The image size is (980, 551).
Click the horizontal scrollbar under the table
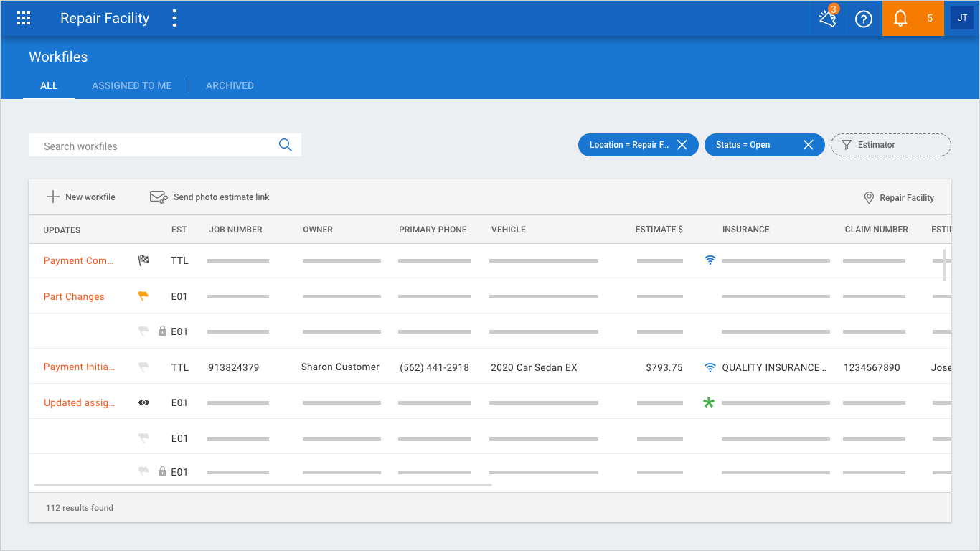point(263,486)
